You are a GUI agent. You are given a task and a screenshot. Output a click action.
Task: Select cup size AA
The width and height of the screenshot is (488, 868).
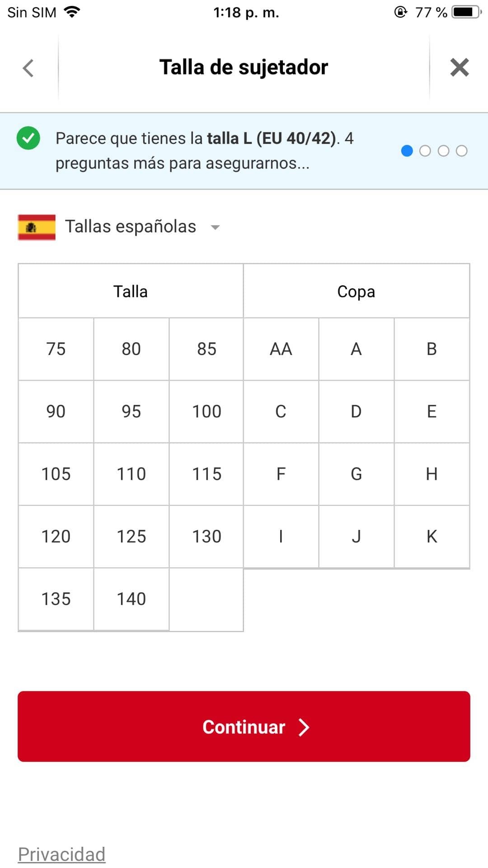point(281,349)
